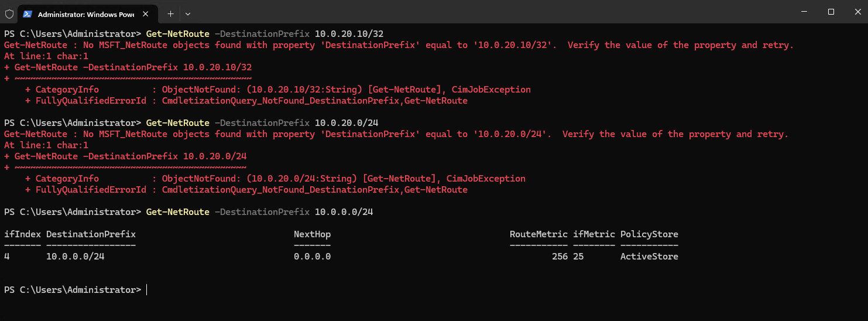Click the first command's 10.0.20.10/32 argument

point(349,34)
